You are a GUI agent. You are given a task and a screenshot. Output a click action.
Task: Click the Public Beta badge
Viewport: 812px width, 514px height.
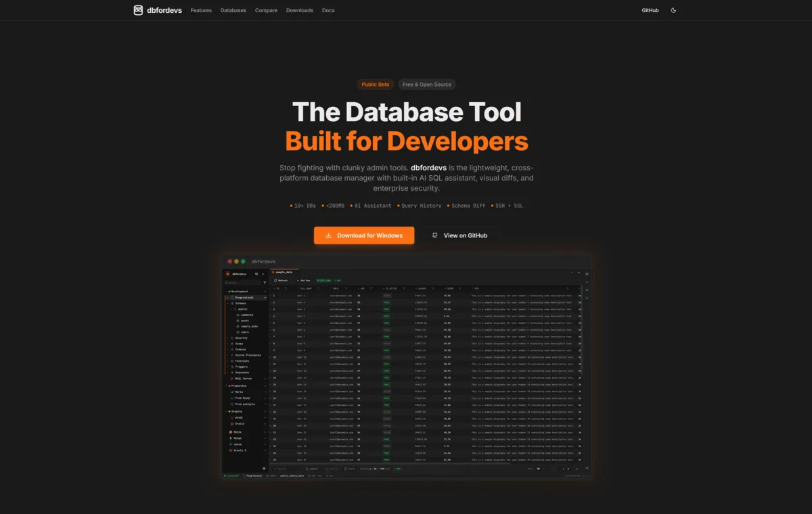[376, 85]
